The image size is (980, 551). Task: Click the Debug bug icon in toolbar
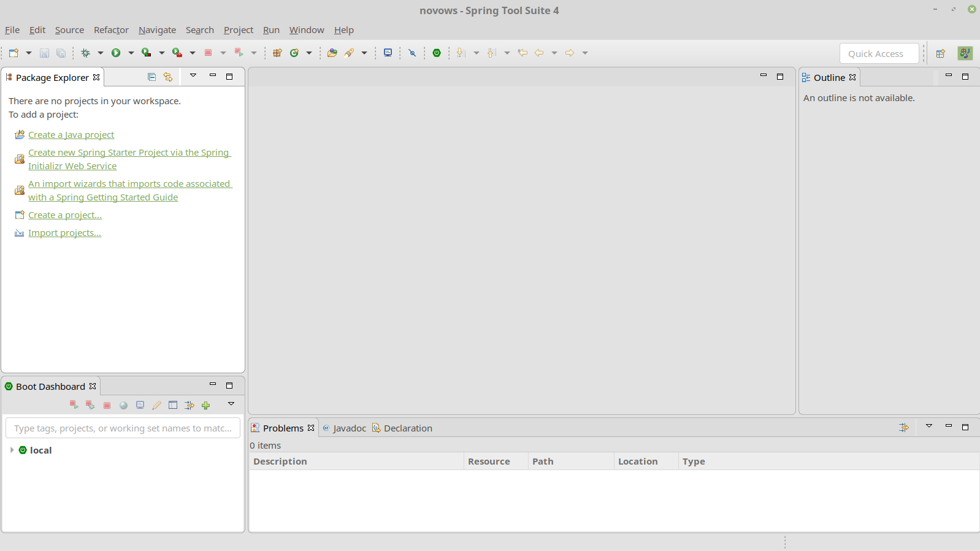point(86,53)
